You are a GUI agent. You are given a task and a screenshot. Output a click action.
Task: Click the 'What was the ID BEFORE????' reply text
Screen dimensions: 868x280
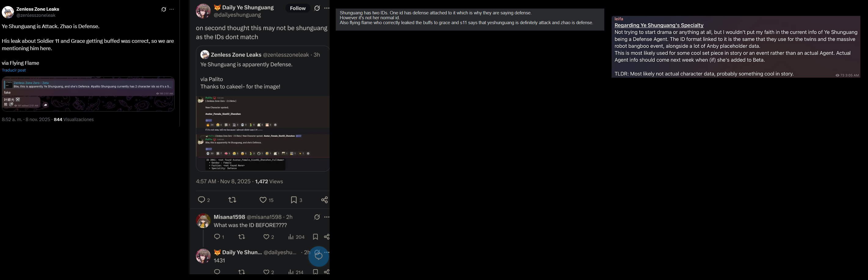pos(250,225)
